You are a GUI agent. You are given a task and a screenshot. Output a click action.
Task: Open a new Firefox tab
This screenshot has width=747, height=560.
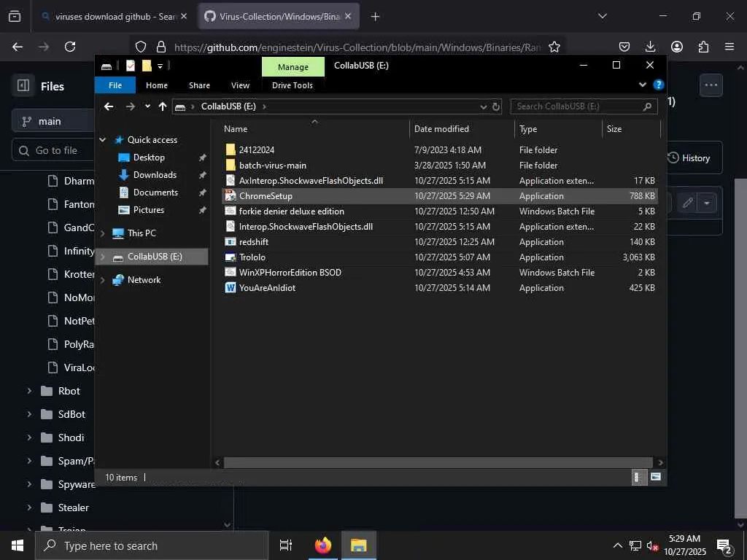click(375, 17)
